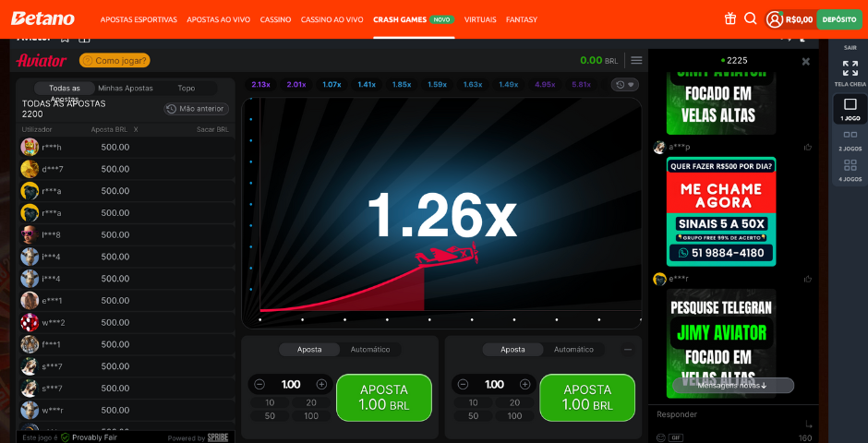Viewport: 868px width, 443px height.
Task: Open 4.95x round result chip
Action: [545, 85]
